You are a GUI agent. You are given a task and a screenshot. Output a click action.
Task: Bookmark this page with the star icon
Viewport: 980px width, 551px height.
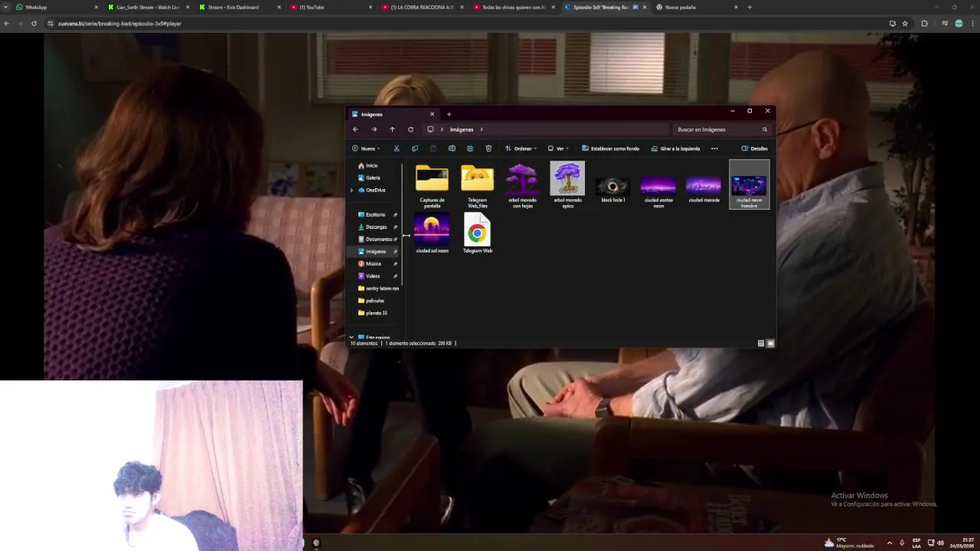coord(905,24)
